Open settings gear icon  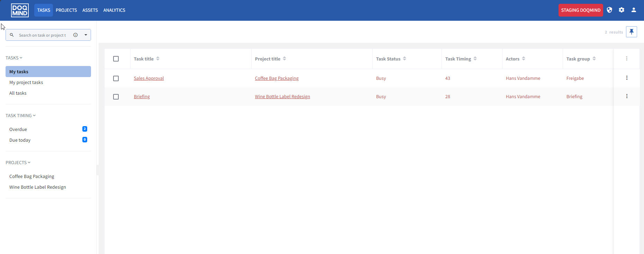click(622, 10)
